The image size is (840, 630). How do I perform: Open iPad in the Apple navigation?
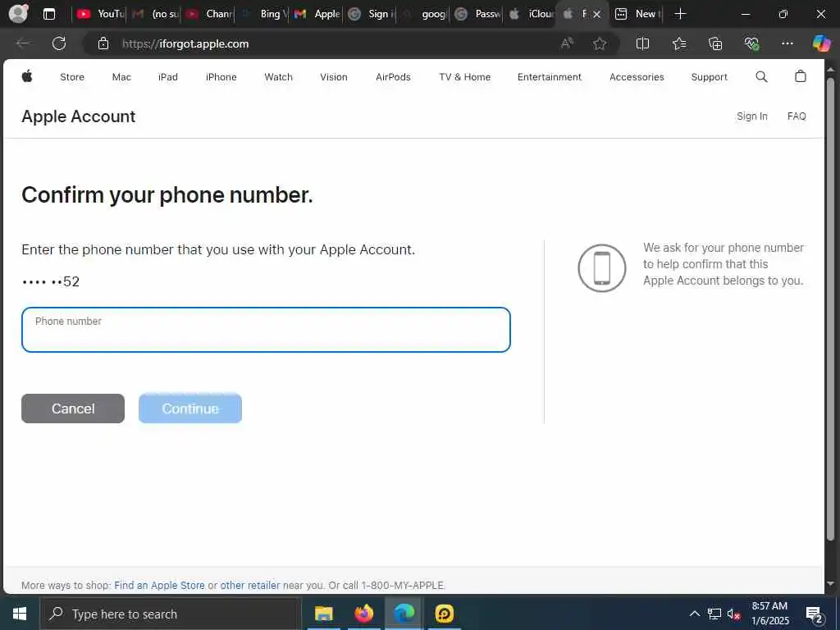(167, 76)
